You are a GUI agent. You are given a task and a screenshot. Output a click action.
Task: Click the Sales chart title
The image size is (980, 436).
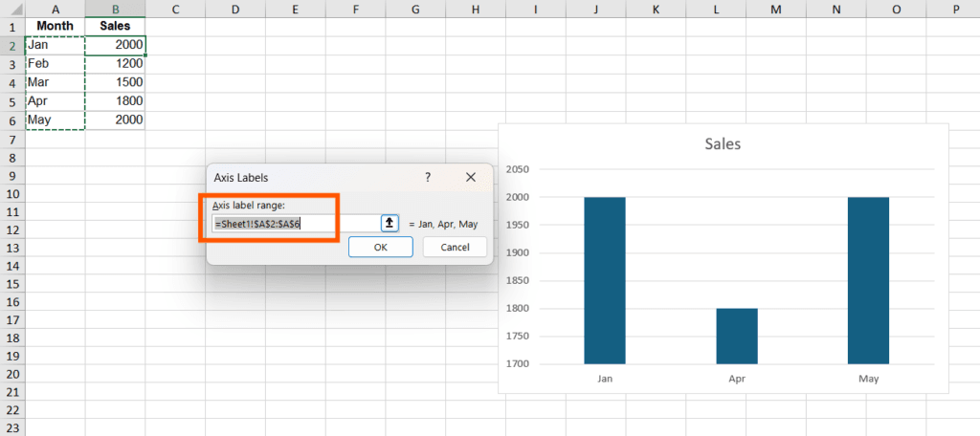pyautogui.click(x=723, y=143)
